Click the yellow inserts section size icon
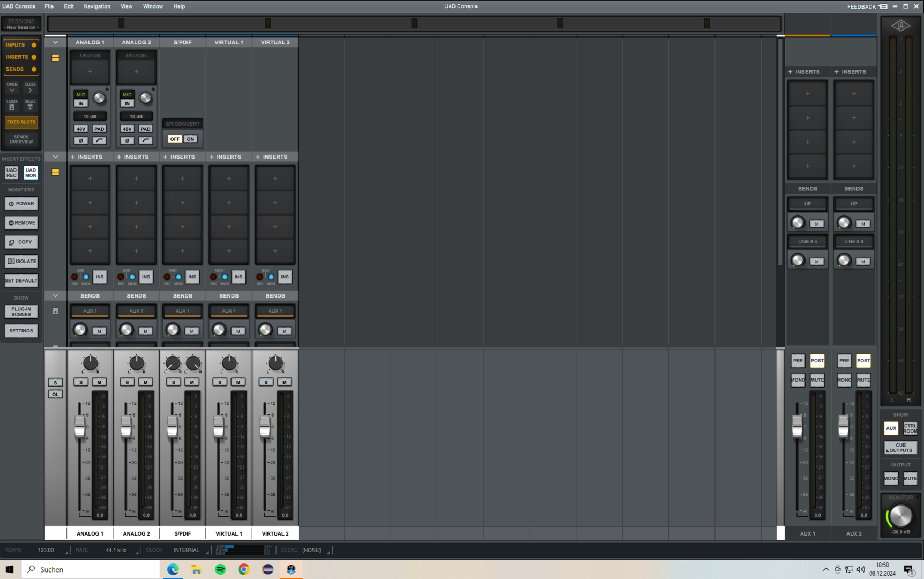The width and height of the screenshot is (924, 579). [x=55, y=172]
